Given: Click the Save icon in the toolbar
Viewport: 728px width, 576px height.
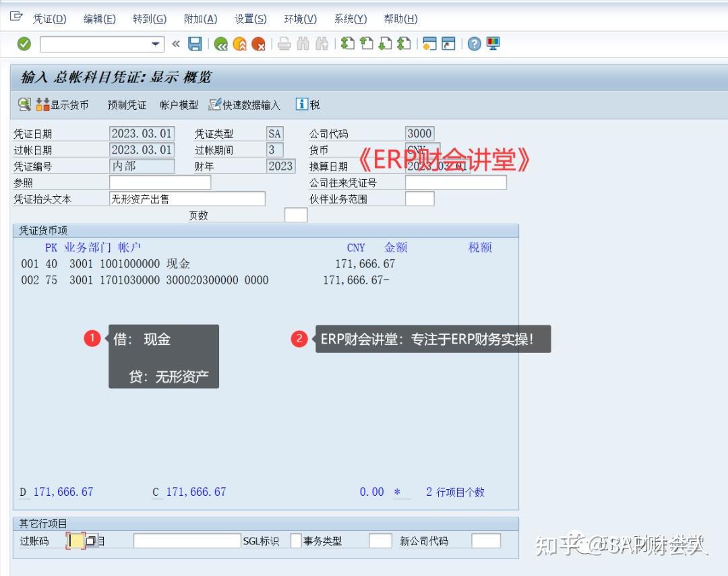Looking at the screenshot, I should pyautogui.click(x=195, y=43).
